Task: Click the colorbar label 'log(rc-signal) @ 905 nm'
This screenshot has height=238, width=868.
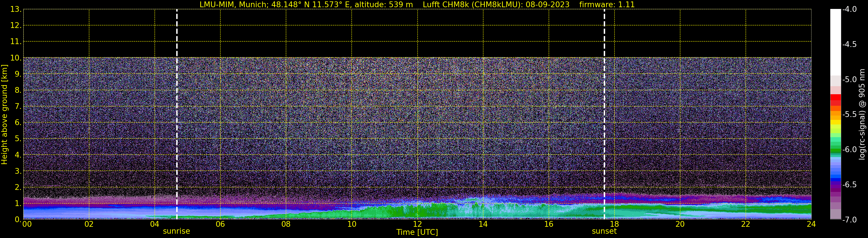Action: [862, 114]
